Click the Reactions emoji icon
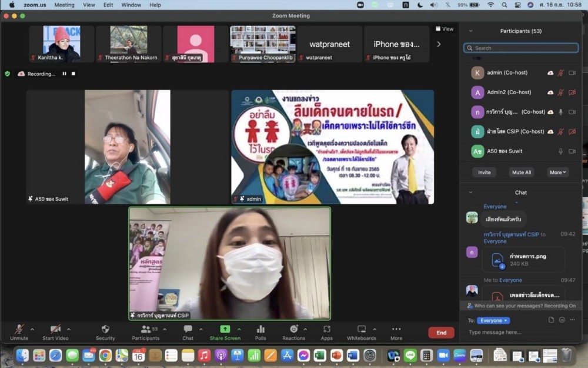 pos(293,329)
